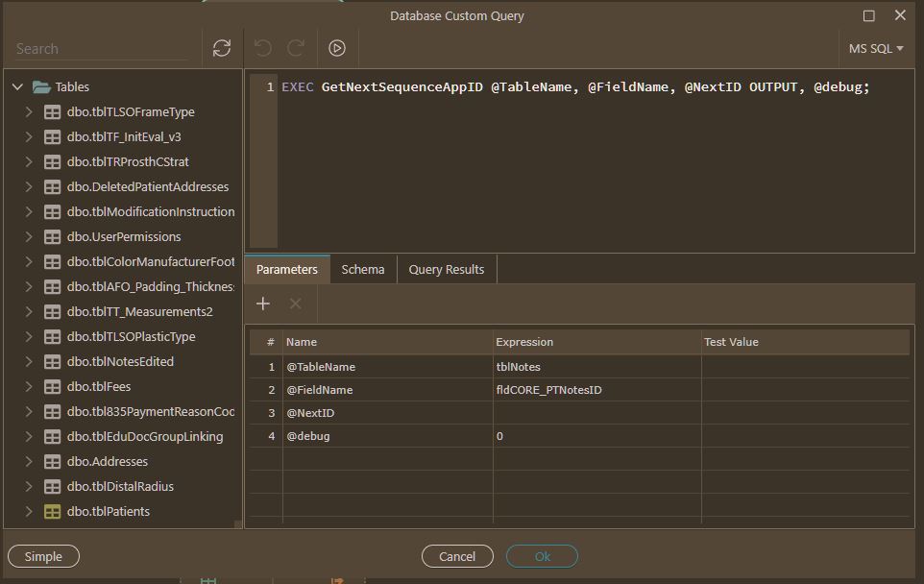Add a new parameter with the plus icon
The height and width of the screenshot is (584, 924).
(263, 304)
